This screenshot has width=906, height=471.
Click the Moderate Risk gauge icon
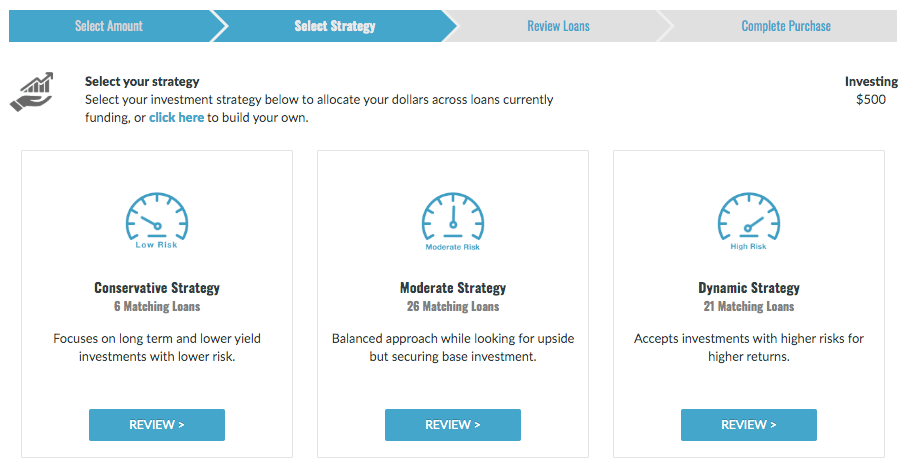pyautogui.click(x=453, y=221)
